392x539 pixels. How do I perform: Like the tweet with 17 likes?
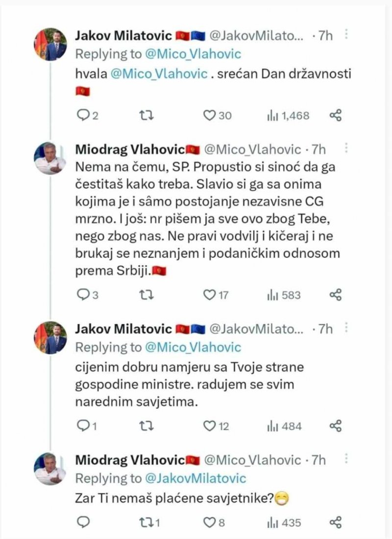click(x=210, y=295)
